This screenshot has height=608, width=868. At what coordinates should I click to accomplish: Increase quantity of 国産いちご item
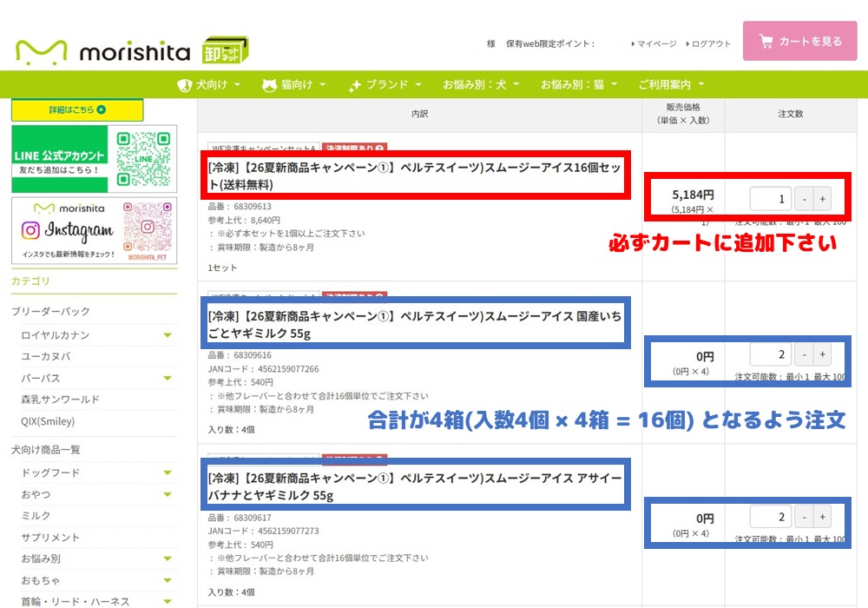[823, 354]
